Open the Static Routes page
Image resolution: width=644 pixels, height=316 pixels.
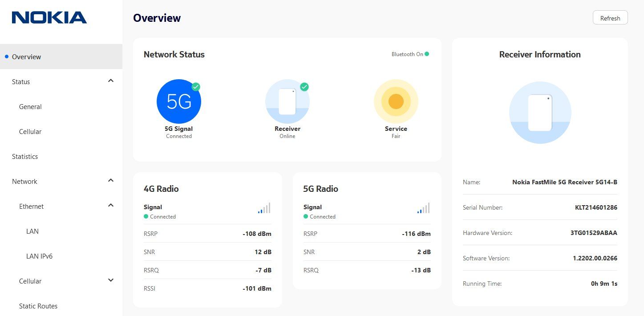38,306
